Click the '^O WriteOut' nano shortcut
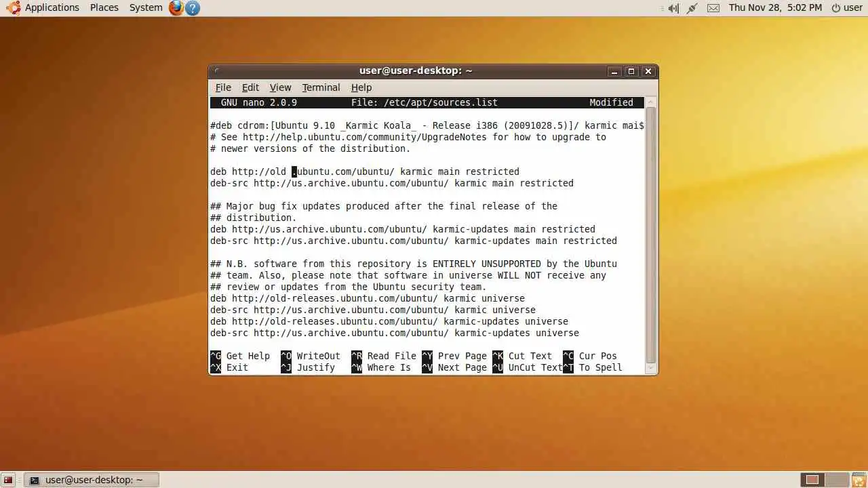868x488 pixels. point(311,356)
